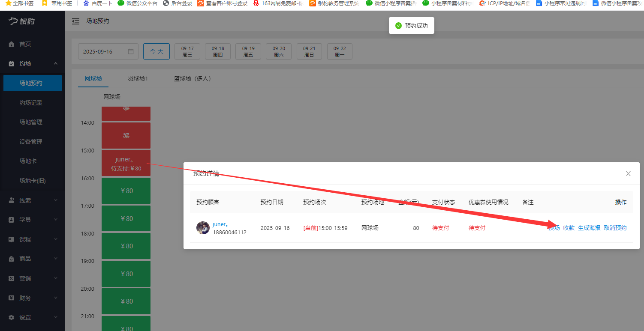The image size is (644, 331).
Task: Switch to the 羽球场1 tab
Action: [138, 79]
